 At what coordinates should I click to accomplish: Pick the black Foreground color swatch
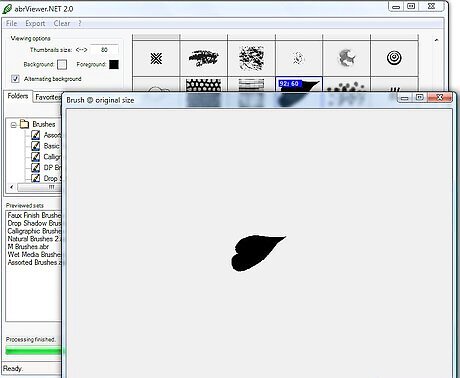[114, 64]
